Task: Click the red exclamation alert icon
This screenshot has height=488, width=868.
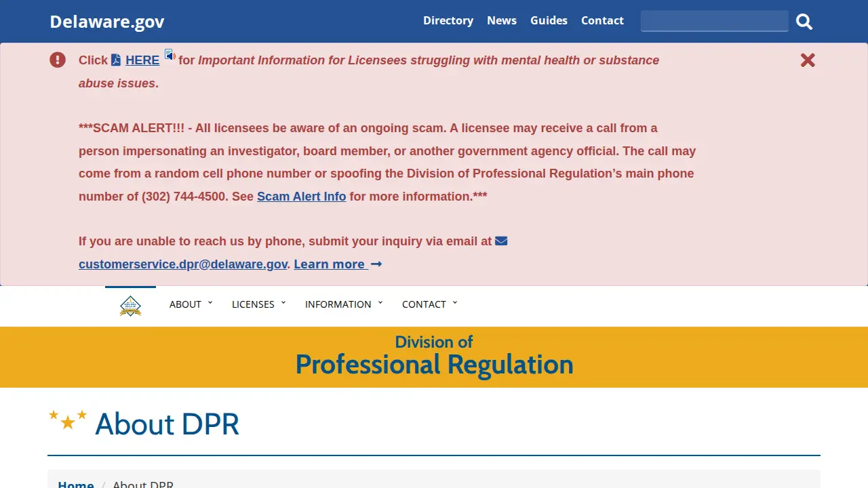Action: tap(58, 60)
